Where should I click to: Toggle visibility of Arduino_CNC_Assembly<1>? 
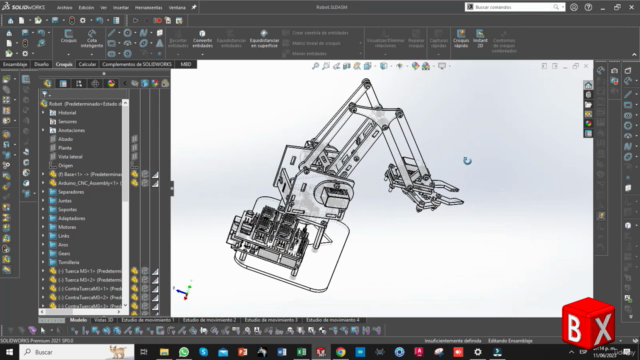pos(134,183)
